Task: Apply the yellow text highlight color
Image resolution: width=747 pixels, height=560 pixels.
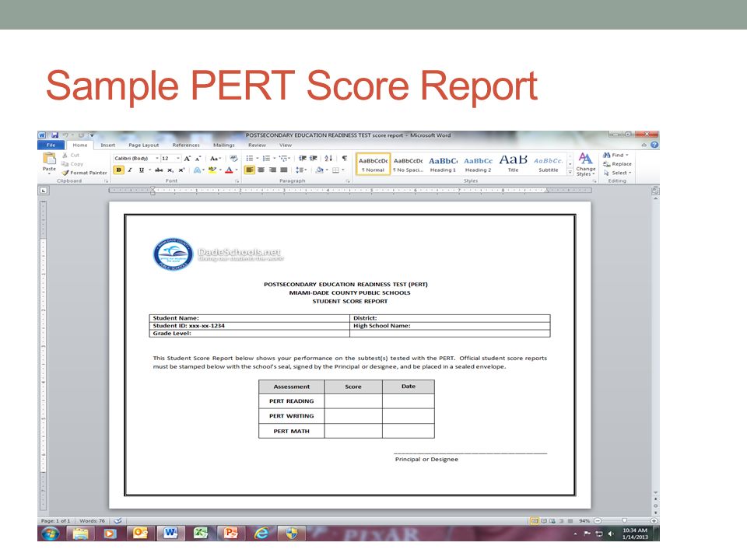Action: (212, 170)
